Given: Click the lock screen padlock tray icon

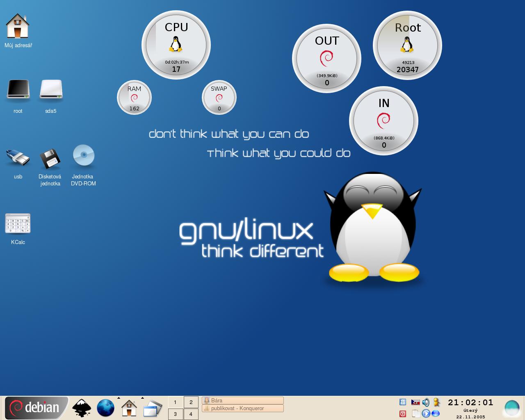Looking at the screenshot, I should coord(403,402).
